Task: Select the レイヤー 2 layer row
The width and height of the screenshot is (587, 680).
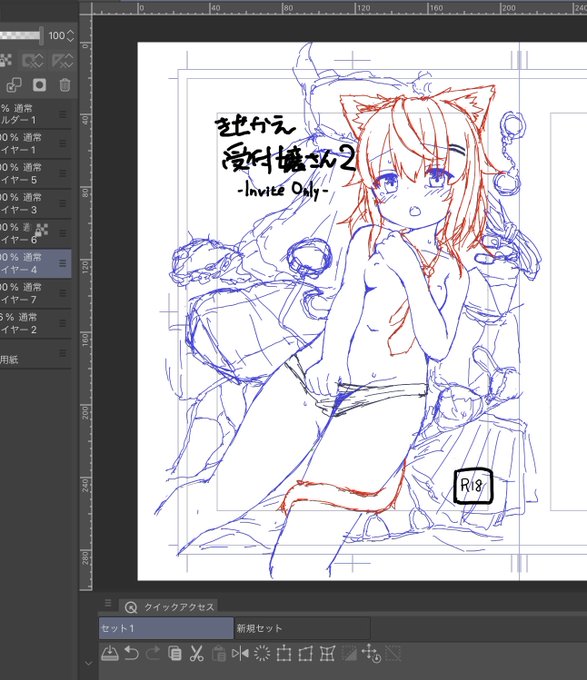Action: tap(36, 323)
